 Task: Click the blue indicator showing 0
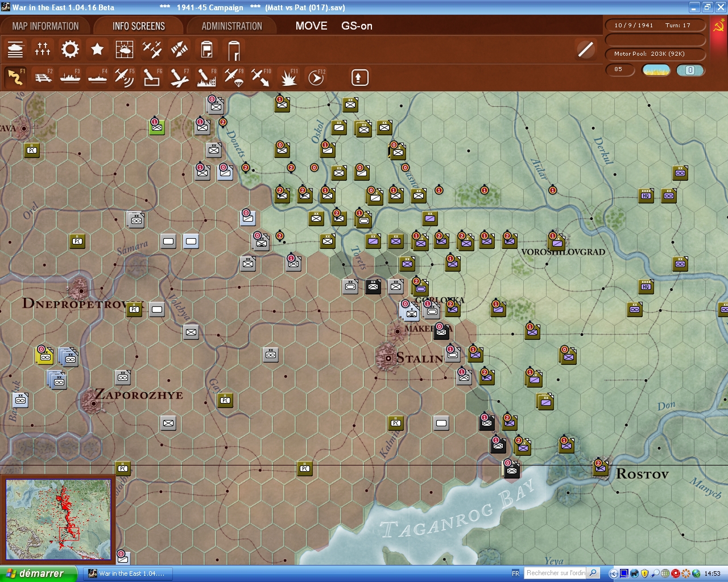pos(690,70)
